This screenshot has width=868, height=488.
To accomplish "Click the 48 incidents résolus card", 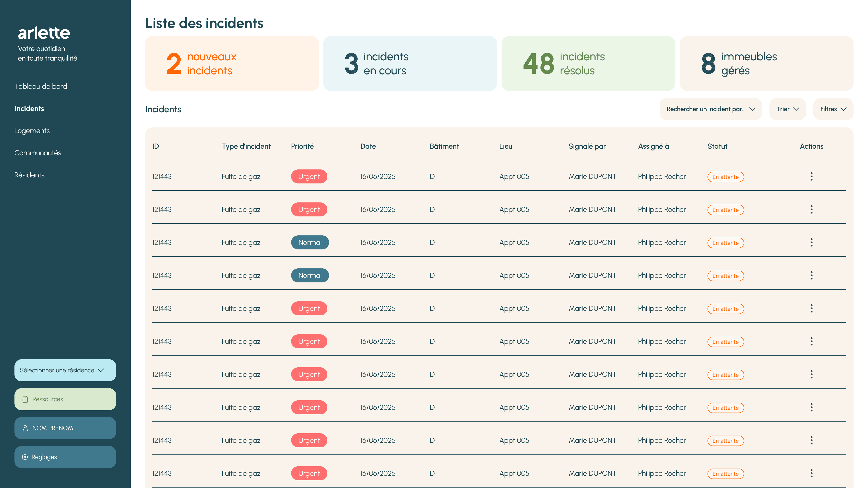I will tap(588, 63).
